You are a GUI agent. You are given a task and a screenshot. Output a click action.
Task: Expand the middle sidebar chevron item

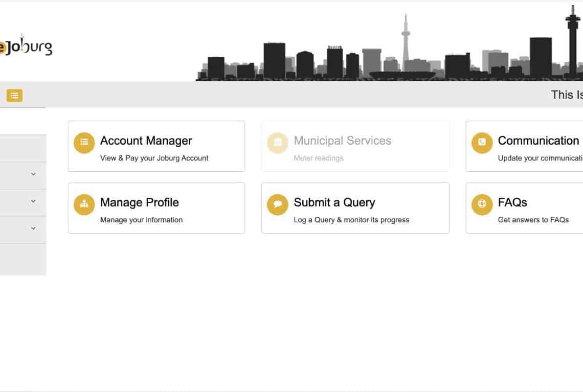33,201
